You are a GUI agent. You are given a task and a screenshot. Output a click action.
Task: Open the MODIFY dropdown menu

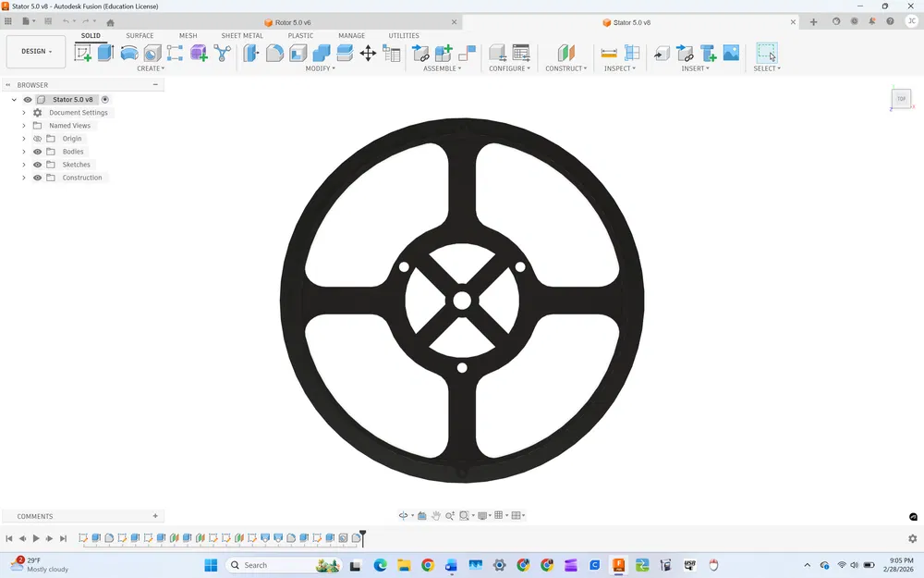click(x=320, y=68)
